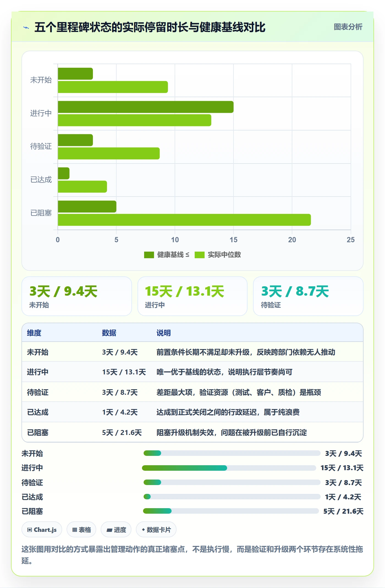Click the 待验证 baseline dark bar
Viewport: 385px width, 588px height.
click(75, 140)
